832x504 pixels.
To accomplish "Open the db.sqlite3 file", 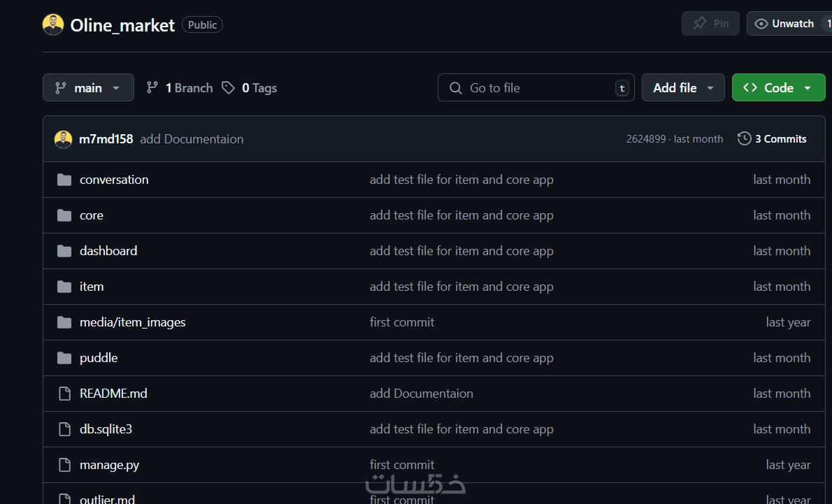I will (x=106, y=429).
